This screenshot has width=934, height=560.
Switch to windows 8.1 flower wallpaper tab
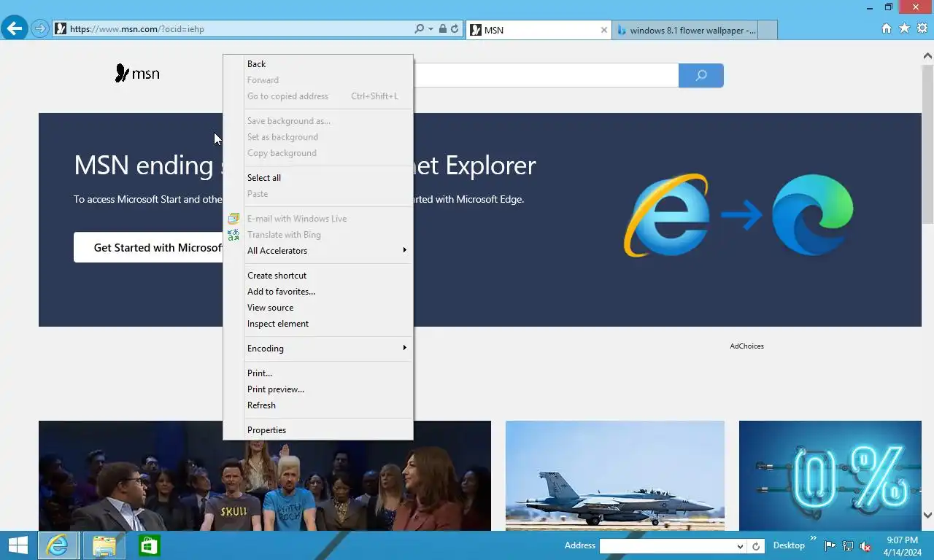pos(686,30)
